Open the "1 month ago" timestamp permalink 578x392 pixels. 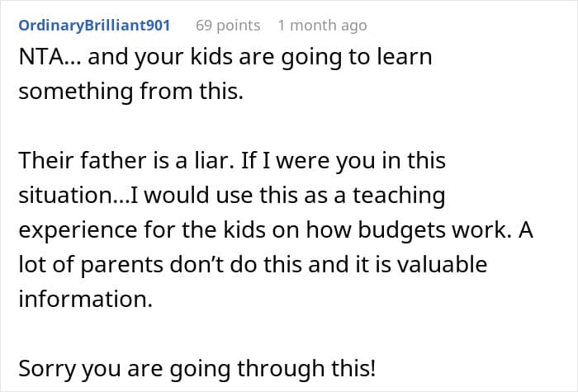point(322,26)
